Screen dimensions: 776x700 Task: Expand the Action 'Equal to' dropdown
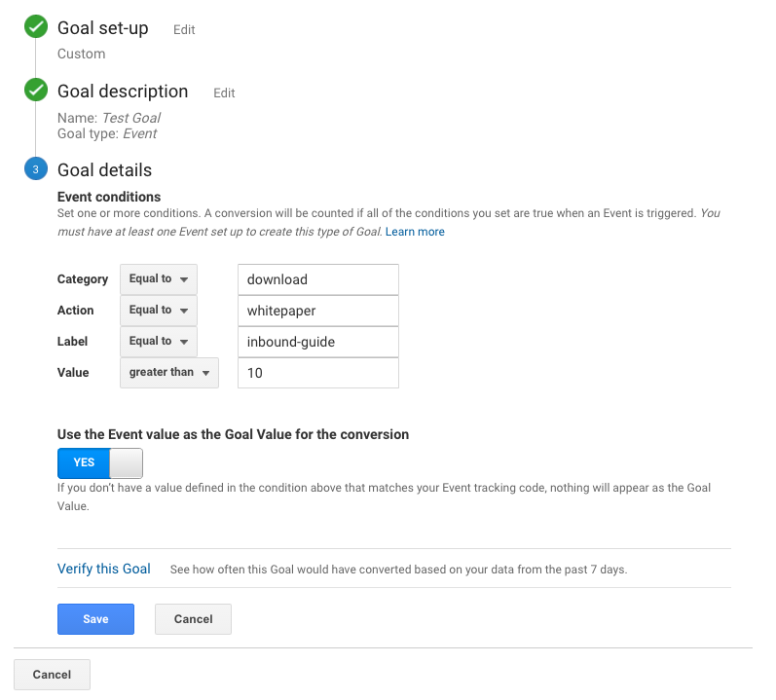click(x=159, y=311)
